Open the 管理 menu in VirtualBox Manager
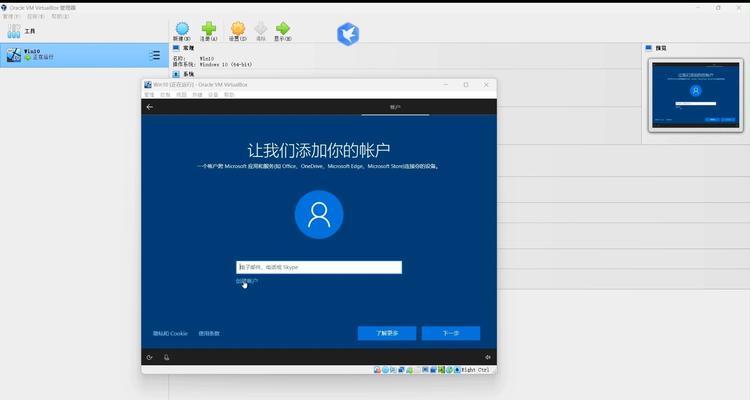The height and width of the screenshot is (400, 750). click(11, 16)
